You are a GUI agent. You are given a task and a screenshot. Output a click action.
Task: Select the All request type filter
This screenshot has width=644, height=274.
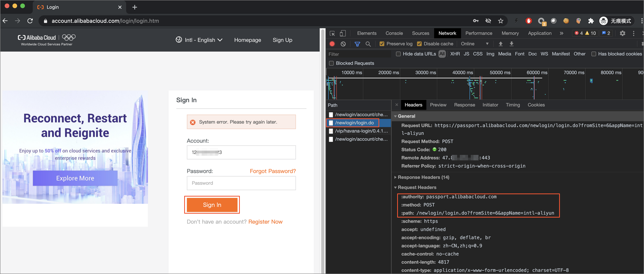(442, 54)
